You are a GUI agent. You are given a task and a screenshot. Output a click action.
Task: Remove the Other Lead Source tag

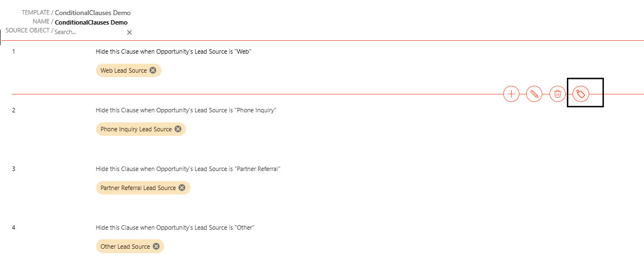[x=156, y=246]
